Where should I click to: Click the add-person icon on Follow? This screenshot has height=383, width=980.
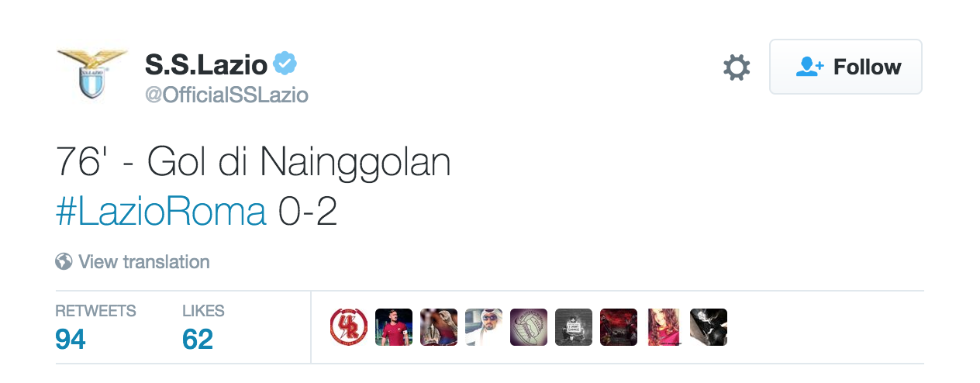click(810, 67)
